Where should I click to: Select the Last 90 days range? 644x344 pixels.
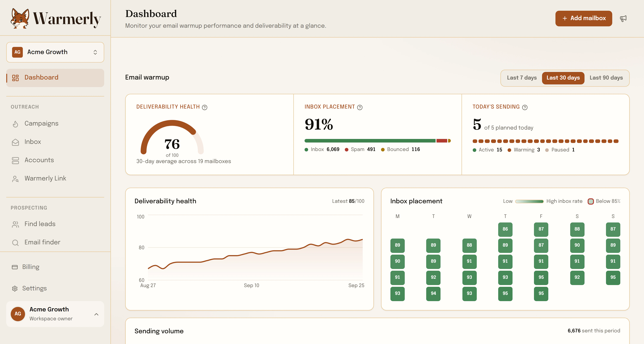click(606, 78)
